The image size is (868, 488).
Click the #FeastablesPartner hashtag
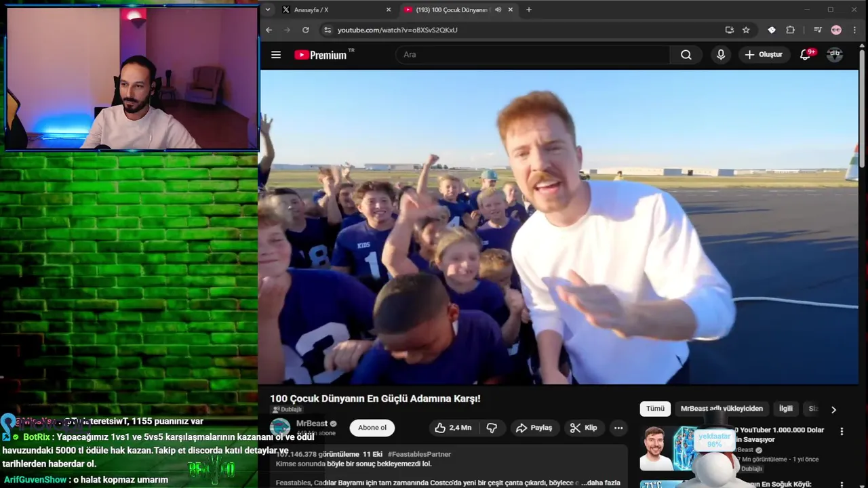coord(419,454)
